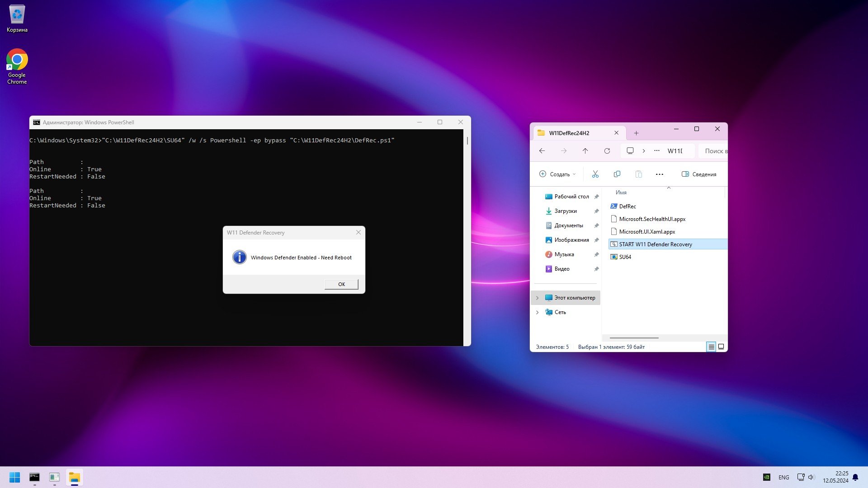Toggle the Сведения details pane
This screenshot has width=868, height=488.
(x=698, y=174)
